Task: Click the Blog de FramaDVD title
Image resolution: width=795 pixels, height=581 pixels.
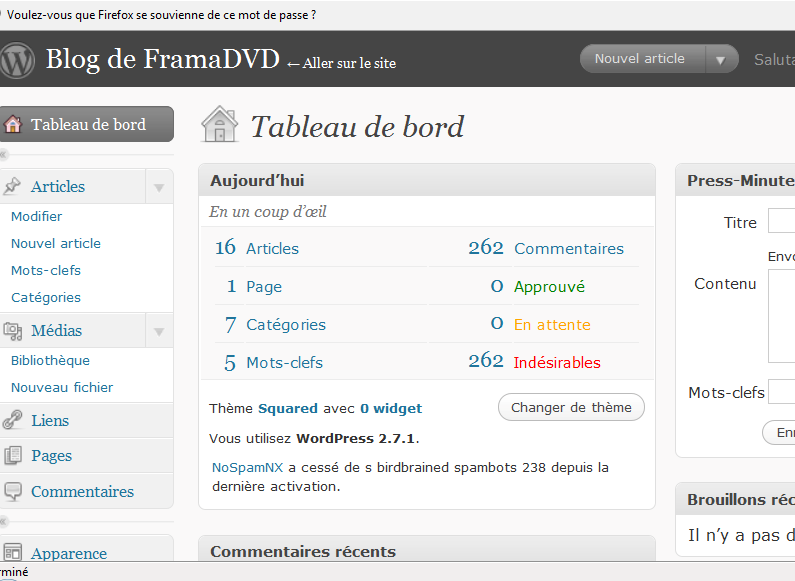Action: pos(162,59)
